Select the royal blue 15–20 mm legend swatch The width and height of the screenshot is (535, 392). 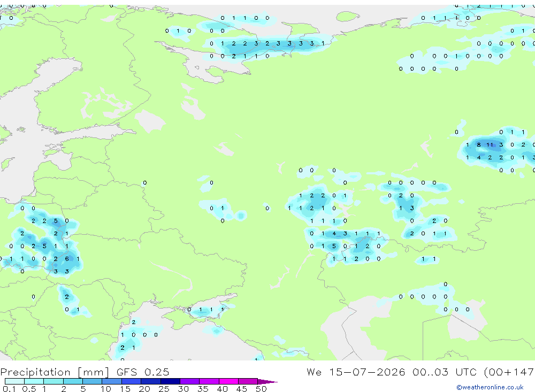click(132, 381)
